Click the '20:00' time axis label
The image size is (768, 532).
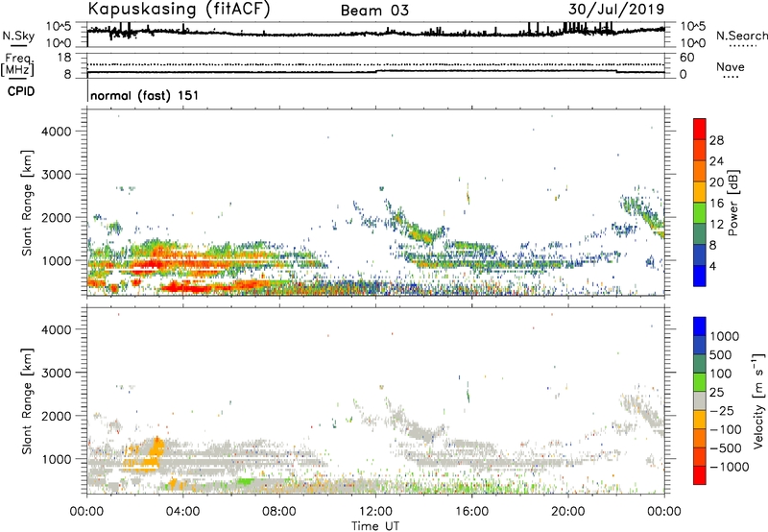pyautogui.click(x=567, y=512)
